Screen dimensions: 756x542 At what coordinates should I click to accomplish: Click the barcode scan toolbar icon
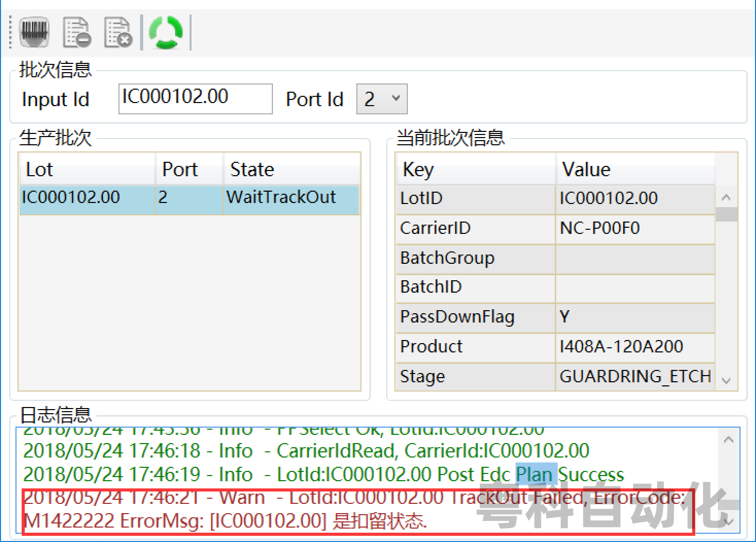pyautogui.click(x=35, y=32)
